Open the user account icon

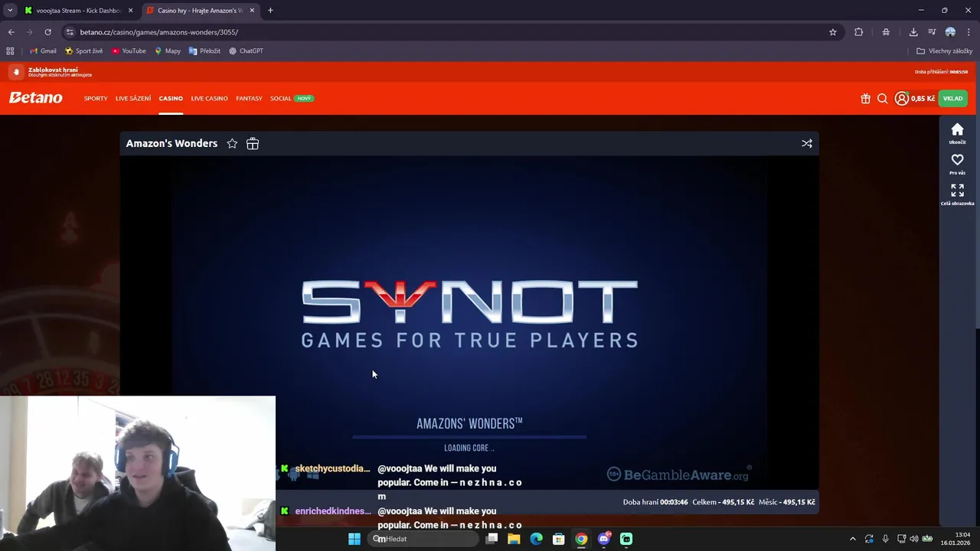902,98
